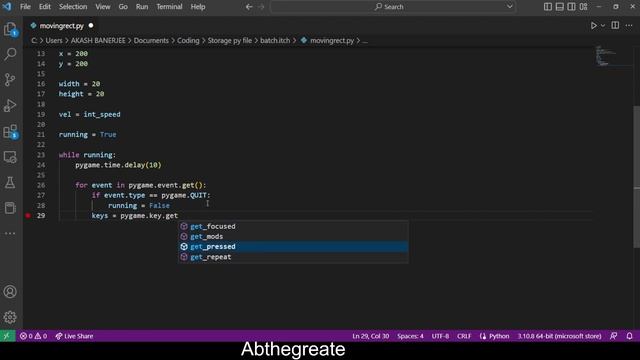Change the CRLF line ending setting
This screenshot has height=360, width=640.
click(x=464, y=336)
